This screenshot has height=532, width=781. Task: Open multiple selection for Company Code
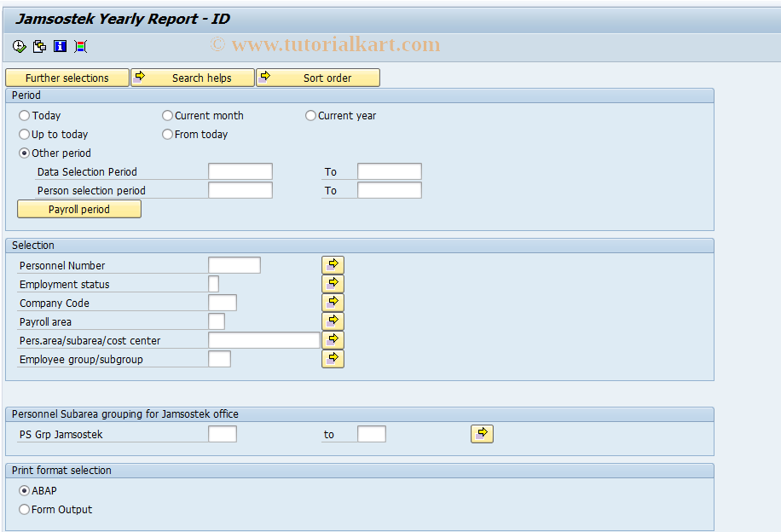click(333, 303)
